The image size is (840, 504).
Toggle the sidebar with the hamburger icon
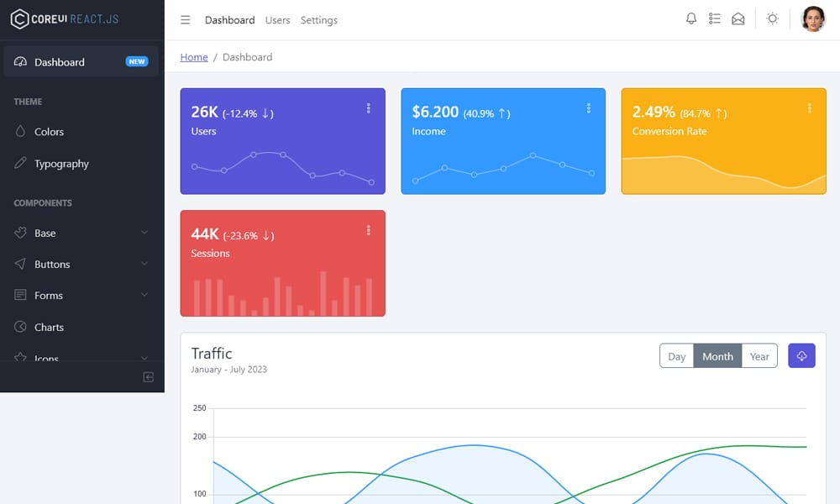[186, 20]
